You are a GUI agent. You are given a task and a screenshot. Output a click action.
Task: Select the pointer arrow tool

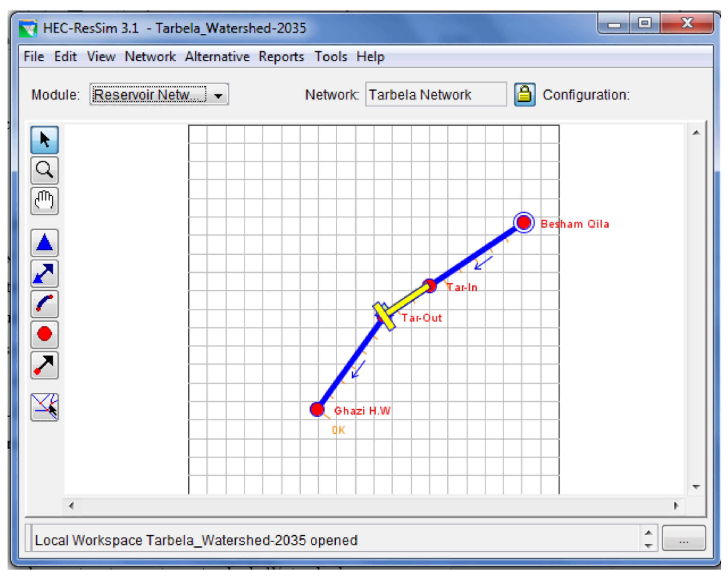tap(44, 140)
